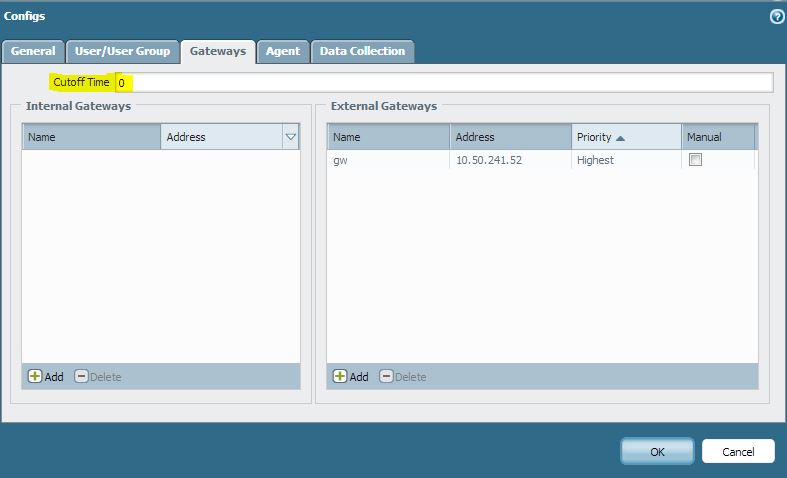
Task: Click Add under External Gateways
Action: tap(350, 377)
